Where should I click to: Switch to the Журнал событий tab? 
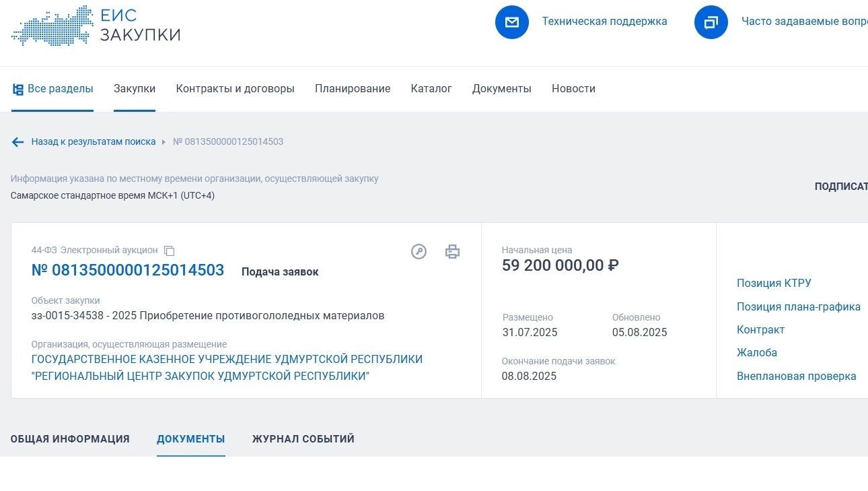click(303, 439)
